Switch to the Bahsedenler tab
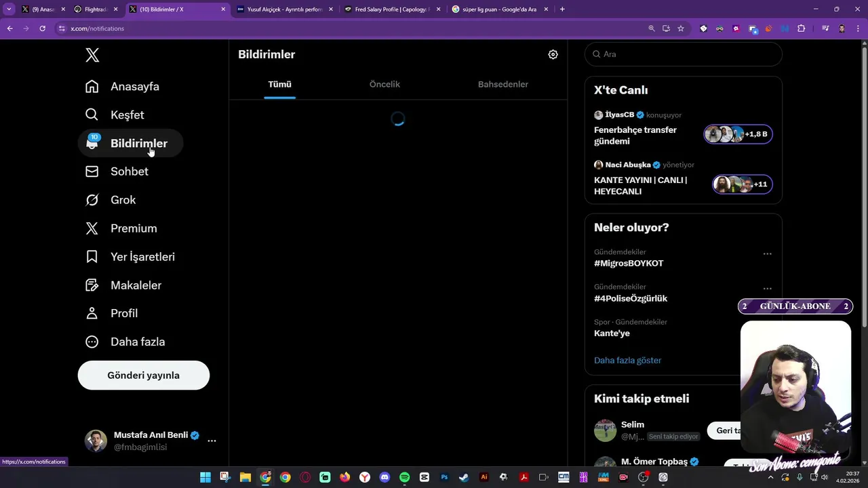Image resolution: width=868 pixels, height=488 pixels. pos(503,84)
